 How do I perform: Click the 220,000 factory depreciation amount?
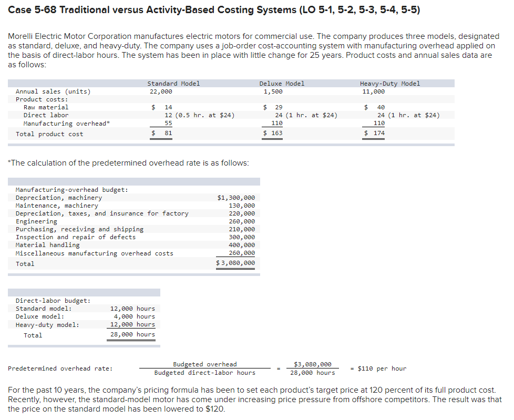[242, 213]
